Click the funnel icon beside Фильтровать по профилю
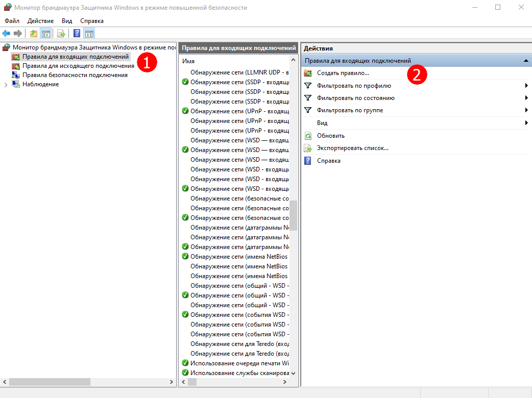The image size is (532, 398). [308, 85]
